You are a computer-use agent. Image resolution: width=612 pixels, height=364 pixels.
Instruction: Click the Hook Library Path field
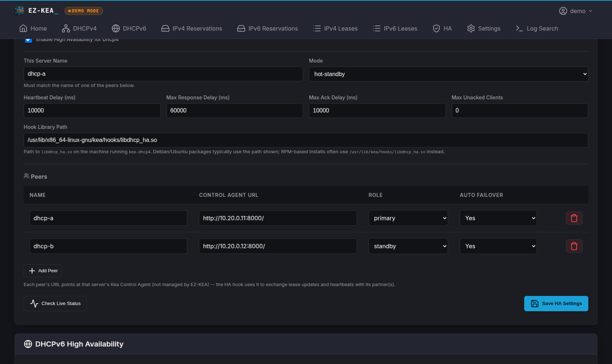[306, 140]
